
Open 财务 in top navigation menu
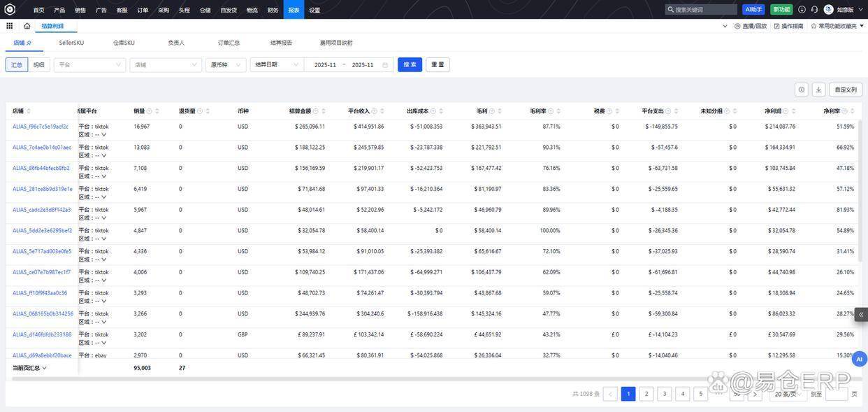click(x=273, y=10)
